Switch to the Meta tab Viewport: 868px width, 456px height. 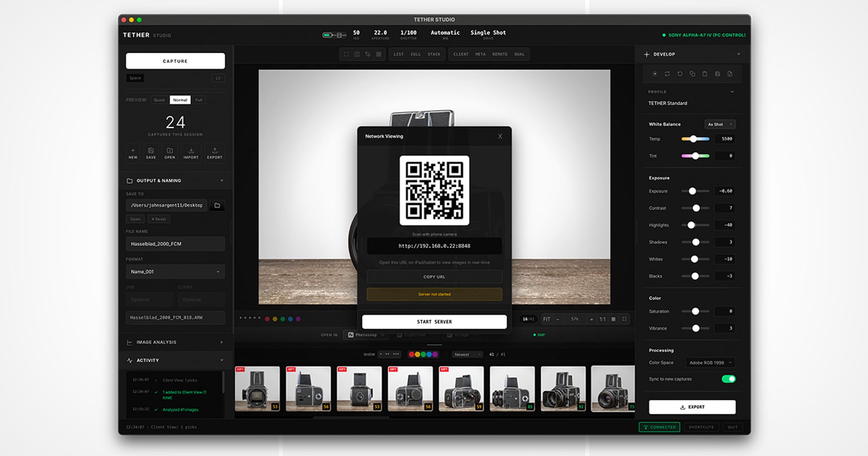[481, 54]
